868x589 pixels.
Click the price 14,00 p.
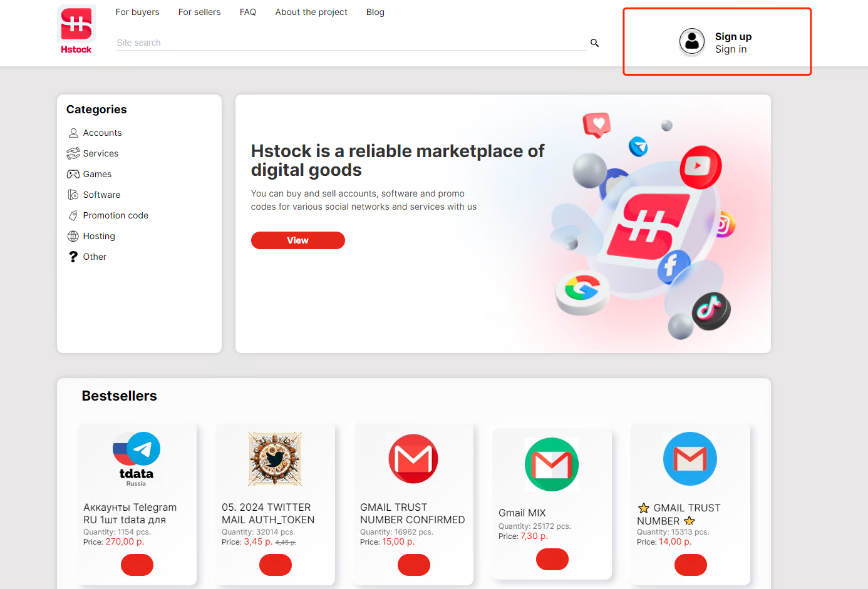click(x=675, y=541)
